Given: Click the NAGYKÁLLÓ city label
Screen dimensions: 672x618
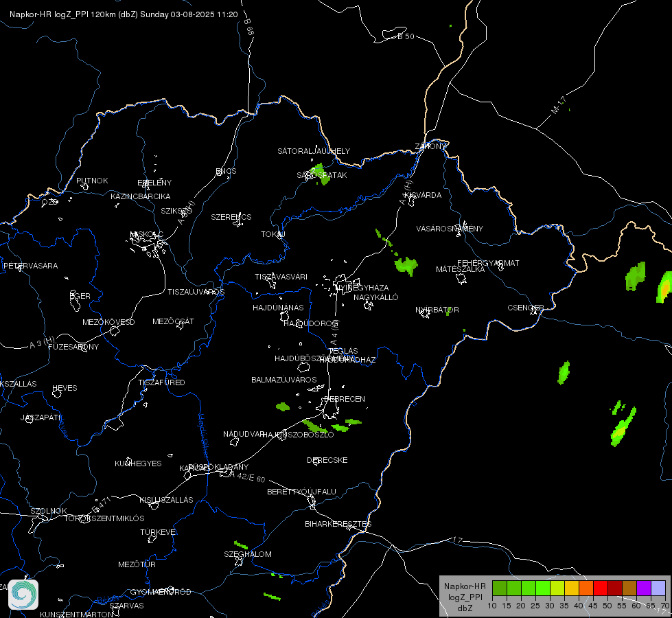Looking at the screenshot, I should point(376,297).
